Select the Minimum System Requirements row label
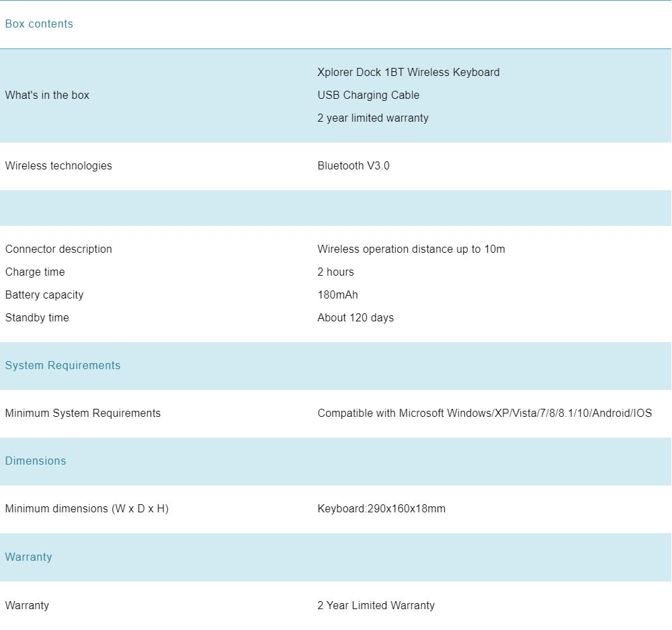 coord(83,414)
